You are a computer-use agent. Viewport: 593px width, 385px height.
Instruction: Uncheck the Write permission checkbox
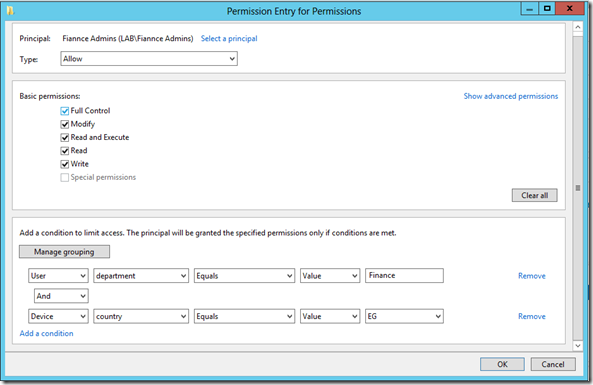pos(65,164)
